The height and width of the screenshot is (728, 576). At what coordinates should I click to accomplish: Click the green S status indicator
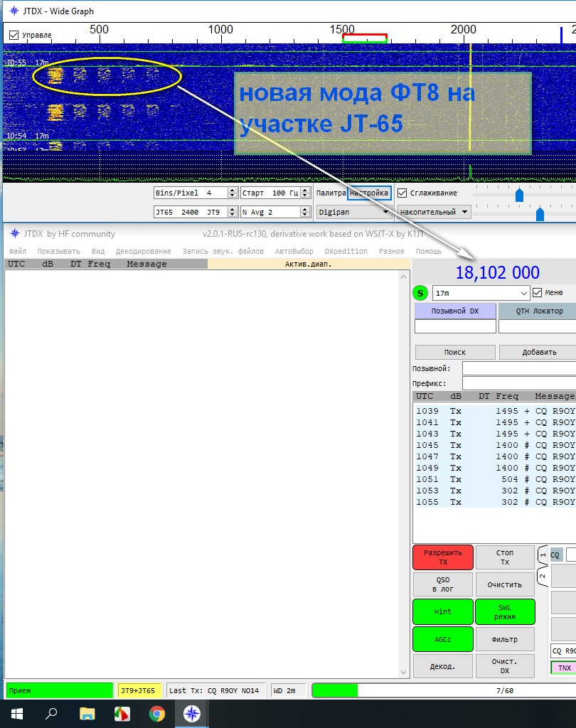point(420,293)
